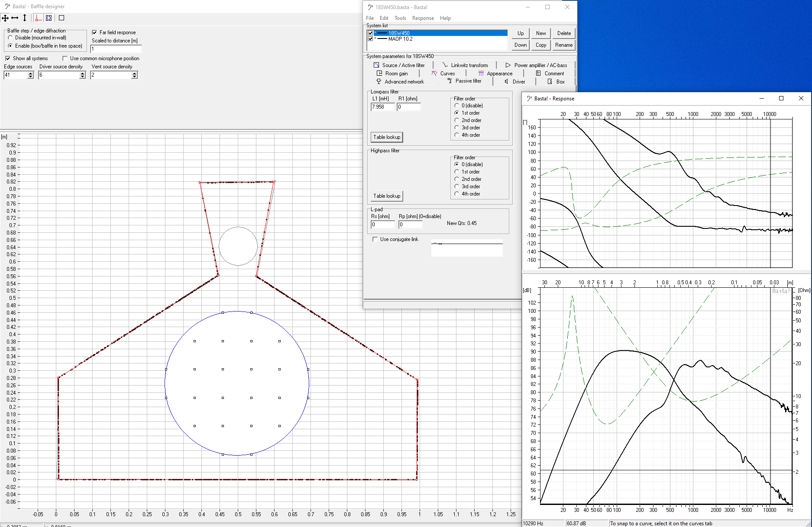The height and width of the screenshot is (527, 812).
Task: Enable Use common microphone position
Action: click(x=65, y=58)
